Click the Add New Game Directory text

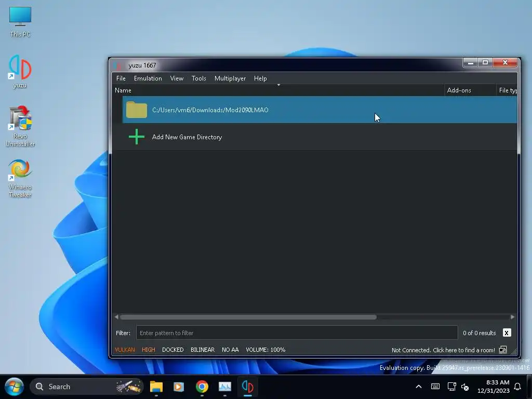187,137
